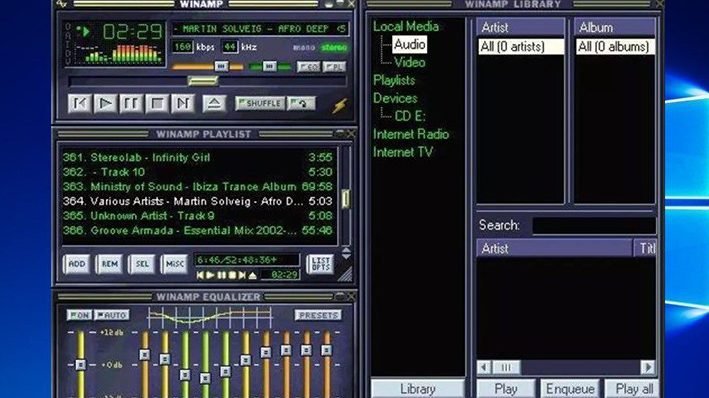Image resolution: width=709 pixels, height=398 pixels.
Task: Stop playback with main Stop button
Action: pyautogui.click(x=157, y=104)
